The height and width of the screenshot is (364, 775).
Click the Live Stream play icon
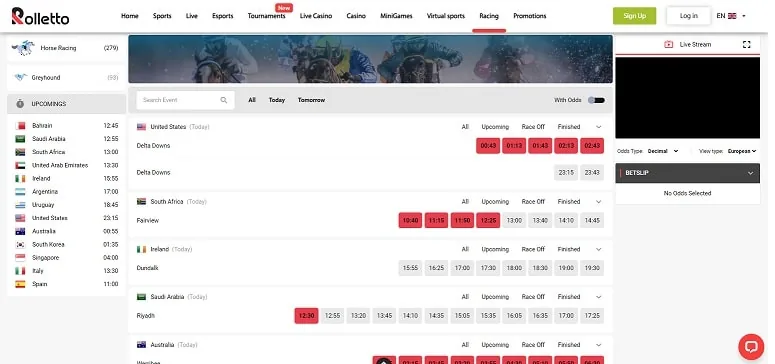668,45
